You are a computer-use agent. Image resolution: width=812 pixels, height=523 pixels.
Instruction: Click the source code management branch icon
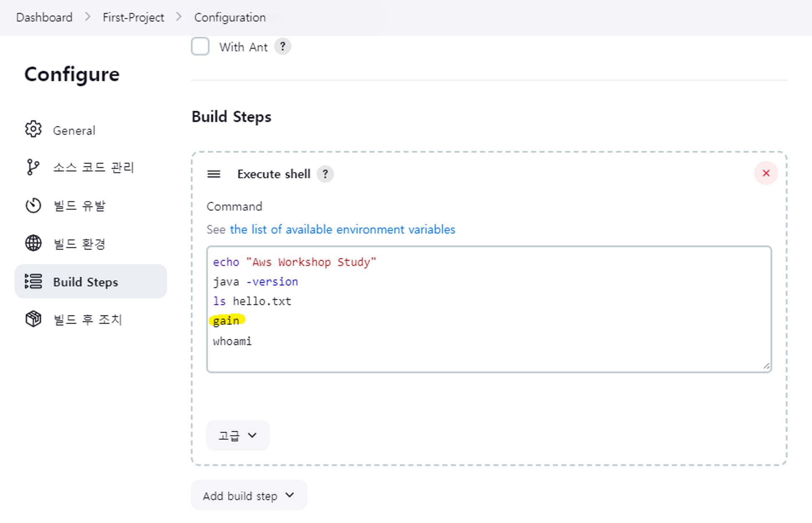pos(33,167)
